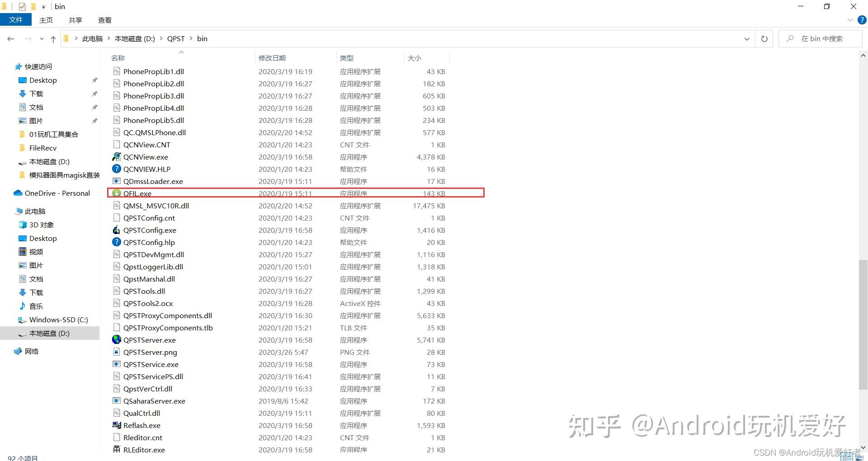Select the file QPSTDevMgmt.dll
868x461 pixels.
click(x=154, y=254)
